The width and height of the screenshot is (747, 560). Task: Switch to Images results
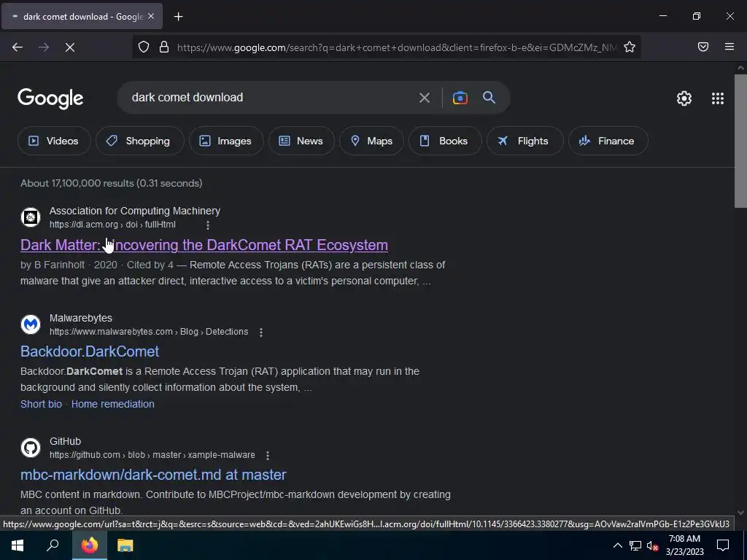point(226,141)
